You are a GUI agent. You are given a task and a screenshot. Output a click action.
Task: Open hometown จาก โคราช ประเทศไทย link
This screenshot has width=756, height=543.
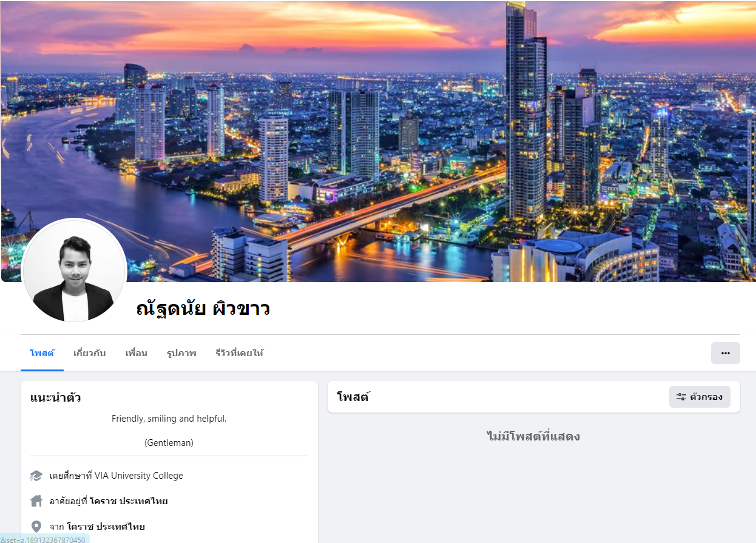pos(106,527)
